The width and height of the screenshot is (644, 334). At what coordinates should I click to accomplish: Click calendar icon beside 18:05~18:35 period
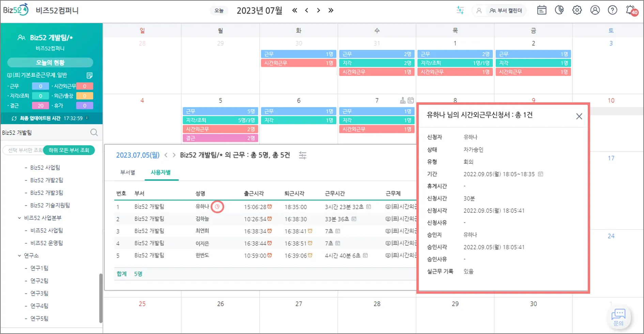[x=540, y=174]
